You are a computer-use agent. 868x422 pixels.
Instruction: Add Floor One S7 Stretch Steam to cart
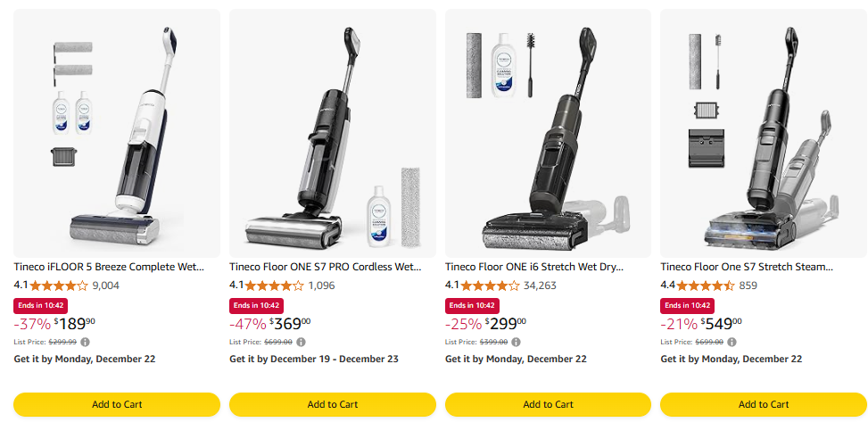pyautogui.click(x=764, y=404)
